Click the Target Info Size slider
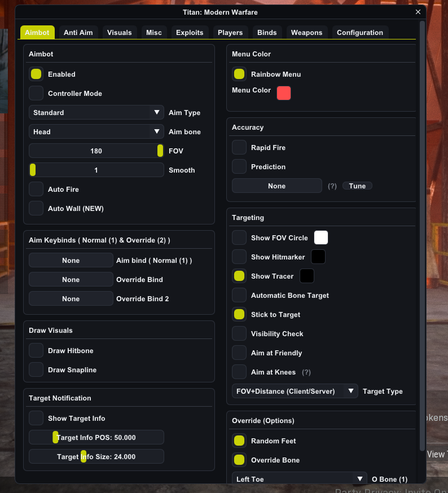The height and width of the screenshot is (493, 448). (x=96, y=456)
